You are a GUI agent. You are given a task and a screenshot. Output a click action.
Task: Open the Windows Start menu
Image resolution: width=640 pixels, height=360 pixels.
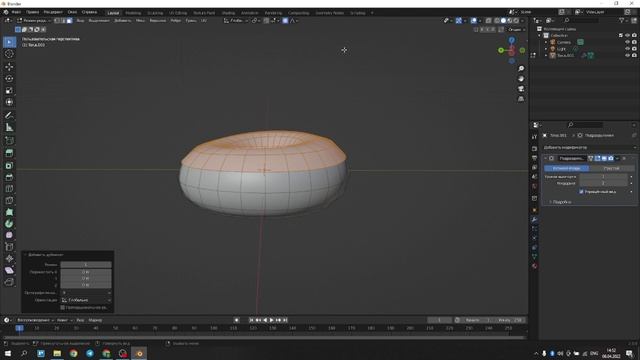tap(8, 353)
